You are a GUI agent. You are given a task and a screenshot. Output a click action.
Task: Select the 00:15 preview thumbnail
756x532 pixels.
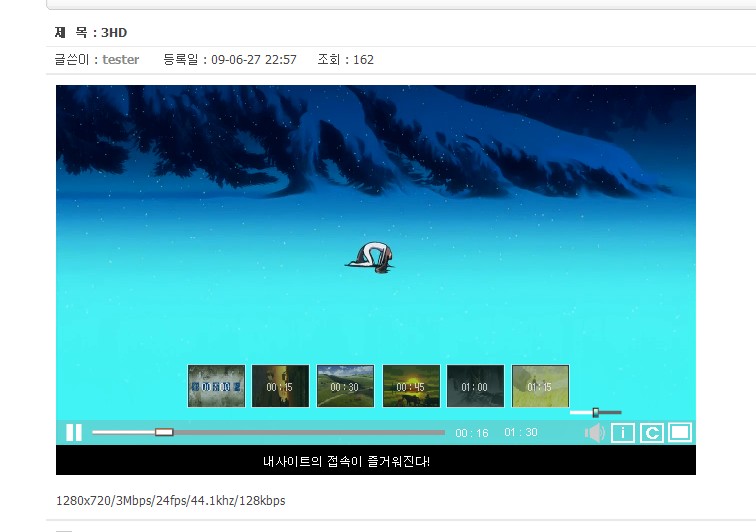[x=280, y=386]
